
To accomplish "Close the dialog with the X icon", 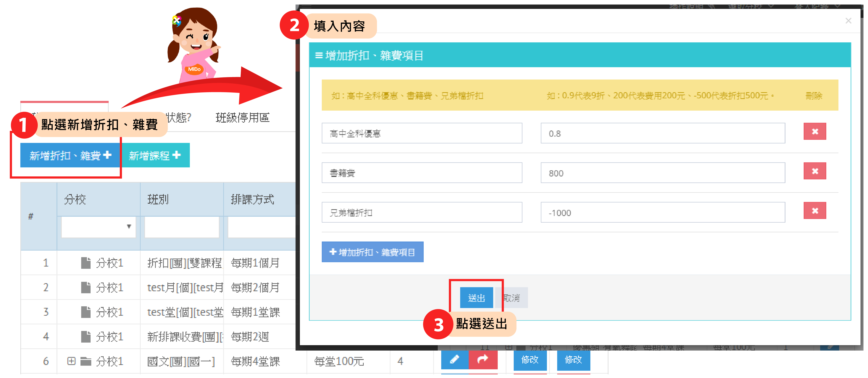I will 848,21.
